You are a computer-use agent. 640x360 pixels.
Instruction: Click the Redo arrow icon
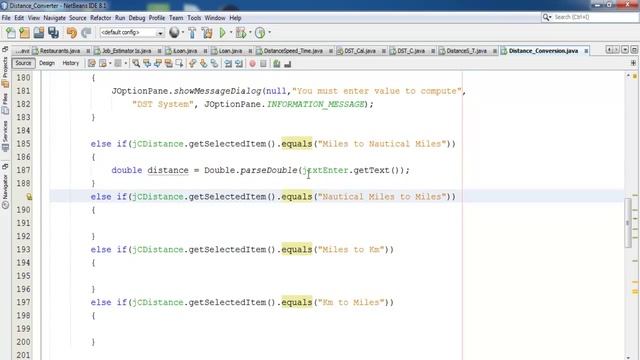[x=86, y=33]
